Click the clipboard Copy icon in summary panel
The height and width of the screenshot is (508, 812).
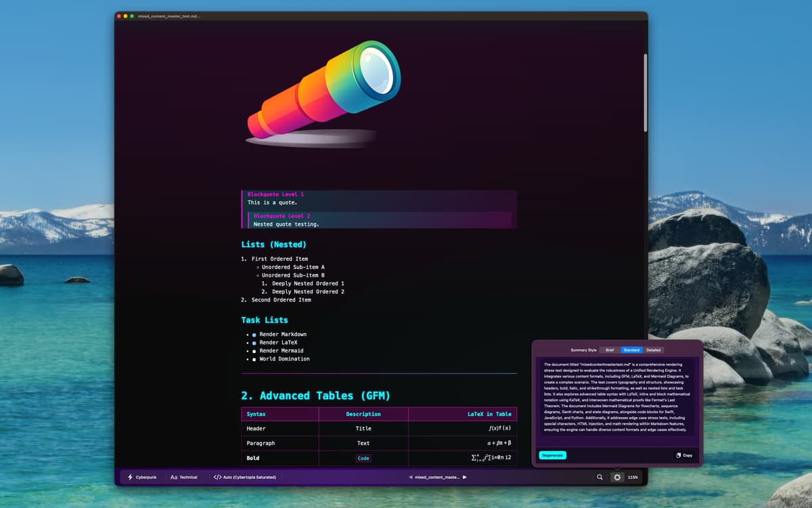[679, 455]
